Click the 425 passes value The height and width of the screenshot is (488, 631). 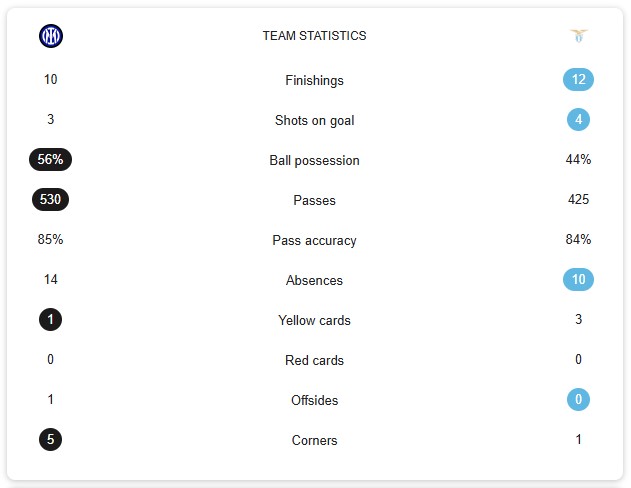pos(578,200)
